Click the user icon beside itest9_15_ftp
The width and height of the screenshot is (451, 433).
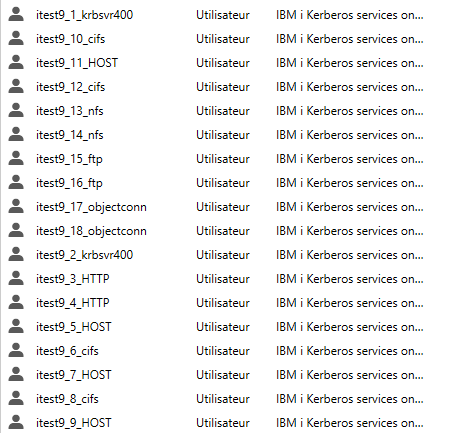click(x=16, y=158)
